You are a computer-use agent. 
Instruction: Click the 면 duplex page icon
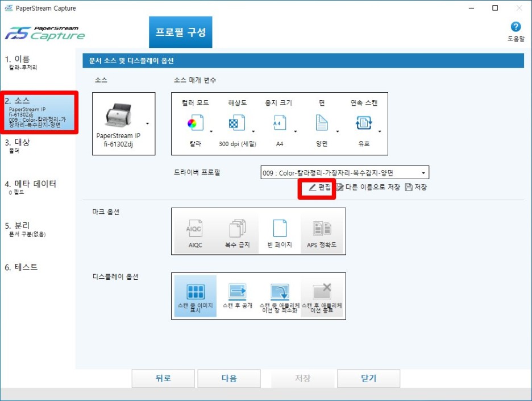coord(322,122)
